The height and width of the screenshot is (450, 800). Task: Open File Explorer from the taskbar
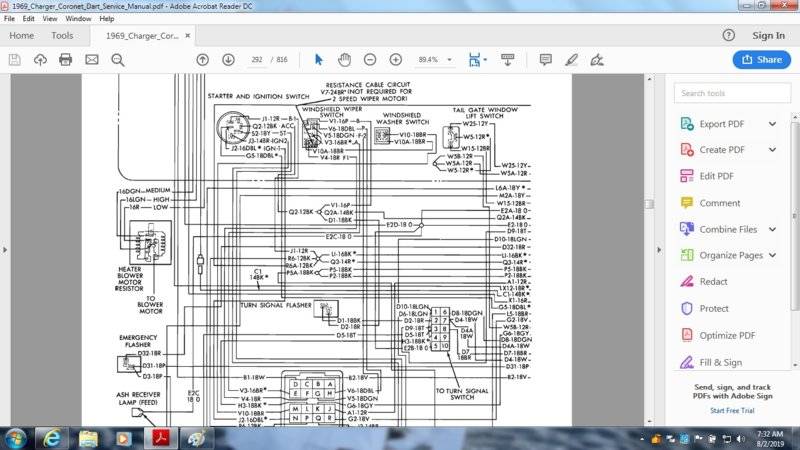tap(88, 438)
